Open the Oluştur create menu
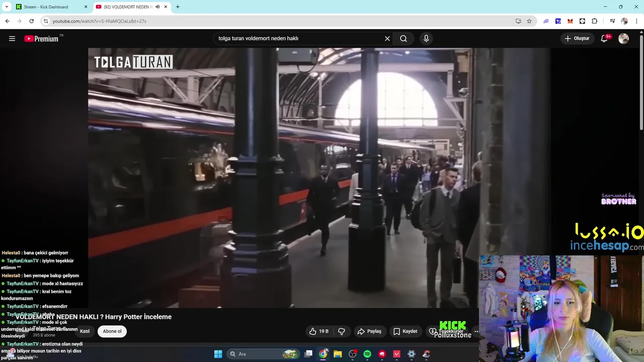644x362 pixels. click(x=577, y=39)
